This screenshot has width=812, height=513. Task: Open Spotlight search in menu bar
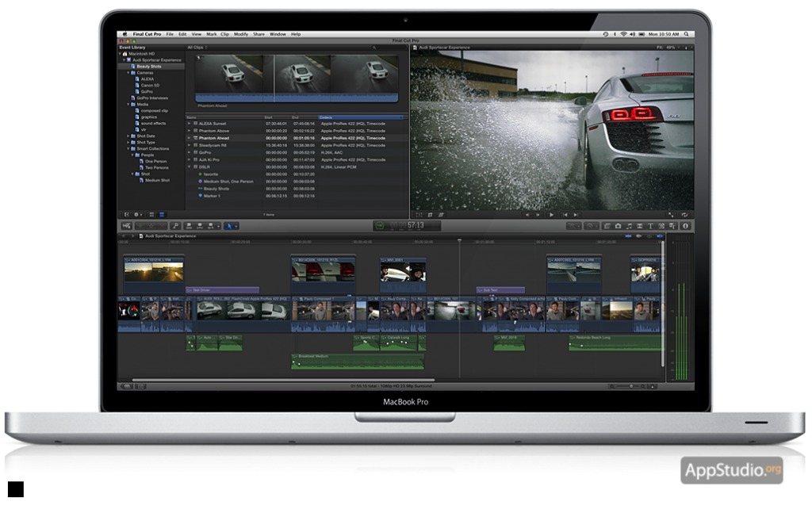(686, 34)
